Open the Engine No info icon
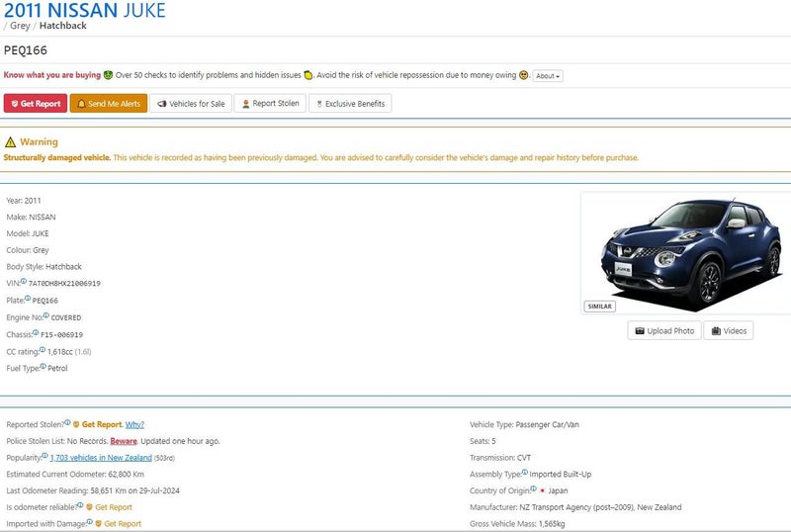The width and height of the screenshot is (791, 532). tap(45, 315)
